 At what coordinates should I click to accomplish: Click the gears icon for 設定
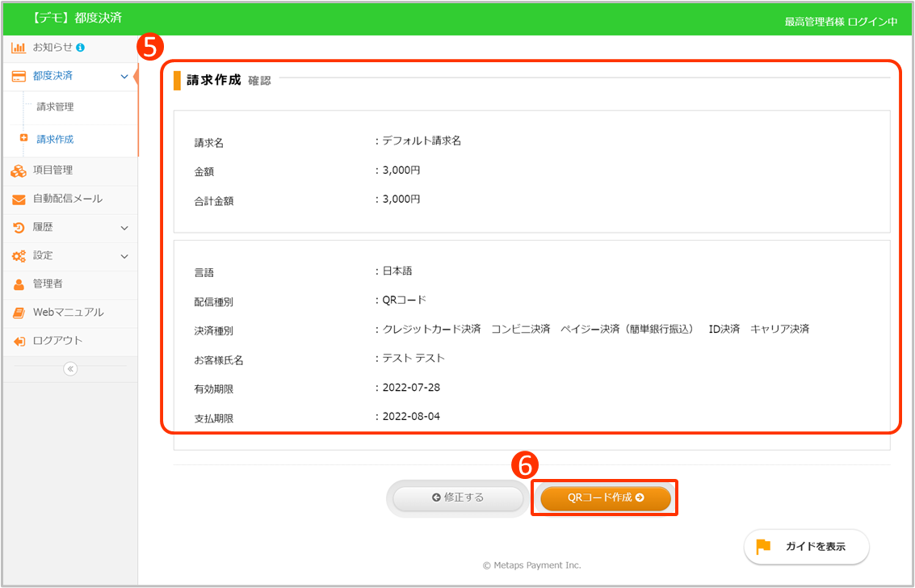19,256
